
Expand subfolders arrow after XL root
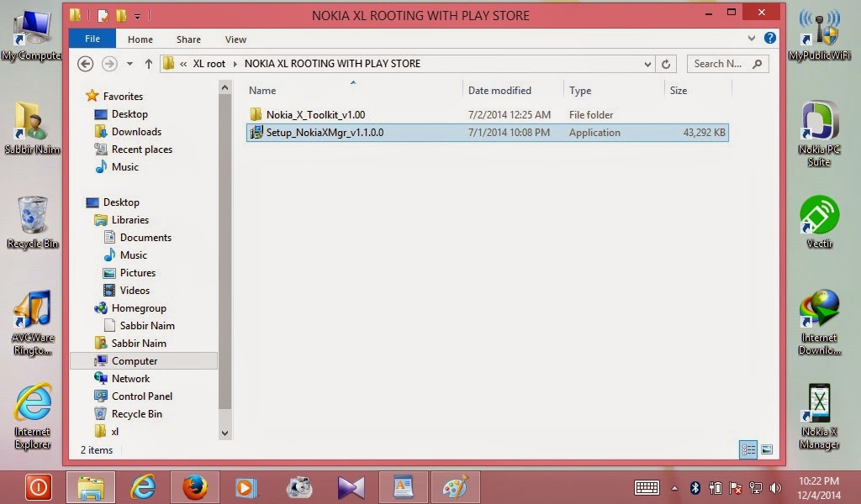(235, 64)
